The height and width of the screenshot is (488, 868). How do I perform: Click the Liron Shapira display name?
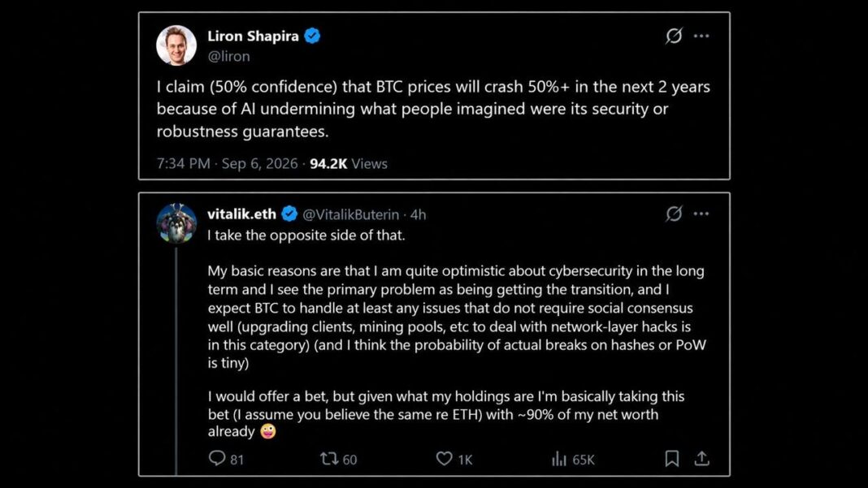coord(253,36)
